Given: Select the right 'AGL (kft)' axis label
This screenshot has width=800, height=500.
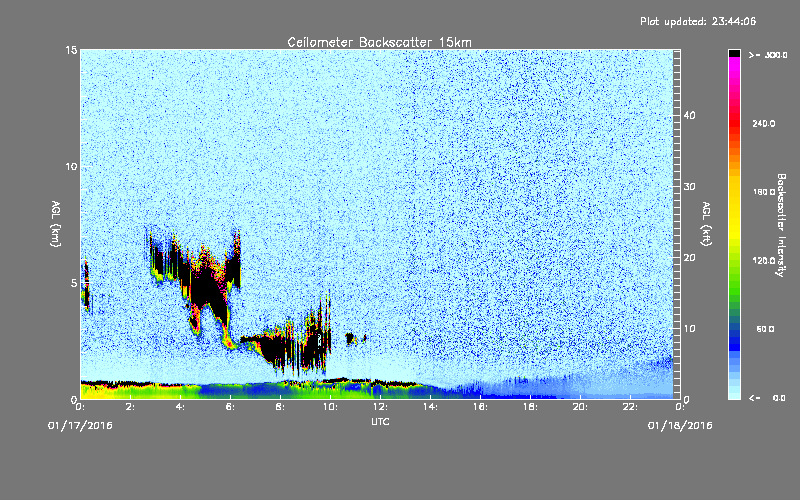Looking at the screenshot, I should tap(706, 224).
